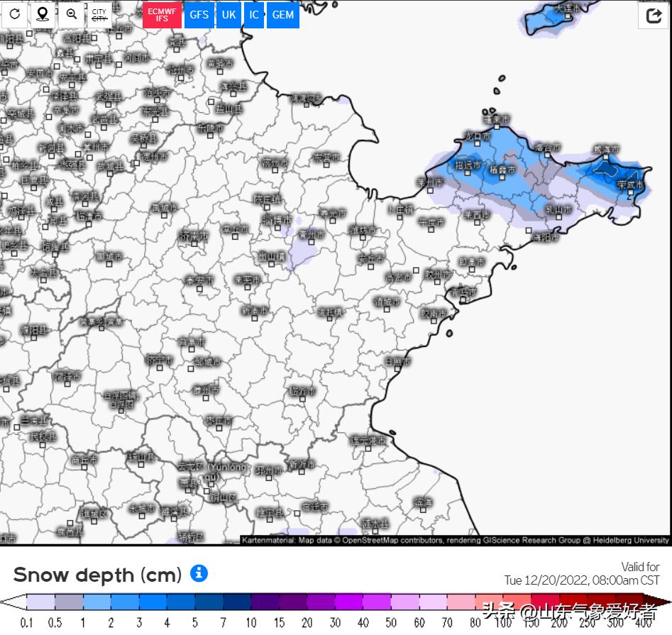Toggle city labels with CITY icon
The height and width of the screenshot is (635, 672).
[x=99, y=14]
